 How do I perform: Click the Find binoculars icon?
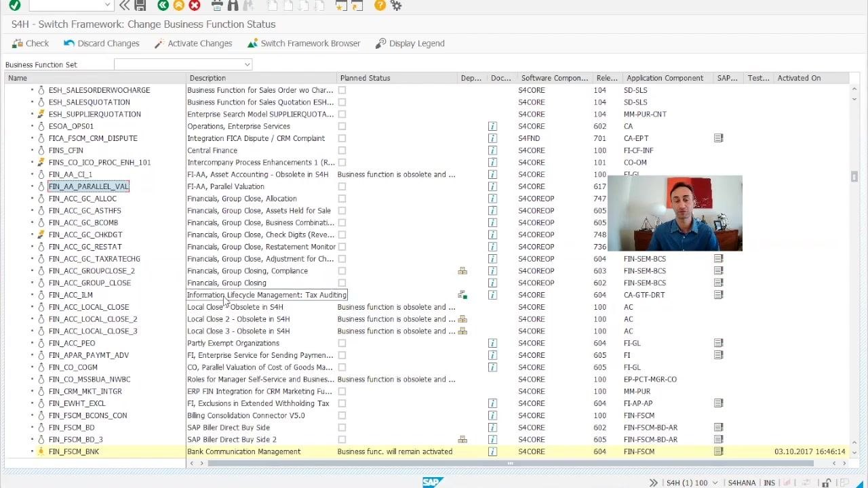(233, 5)
